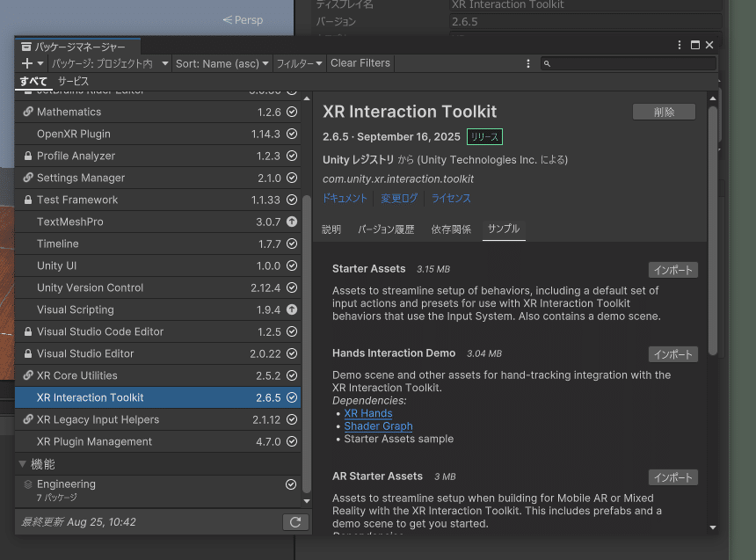Screen dimensions: 756x560
Task: Open the ライセンス license link
Action: 451,199
